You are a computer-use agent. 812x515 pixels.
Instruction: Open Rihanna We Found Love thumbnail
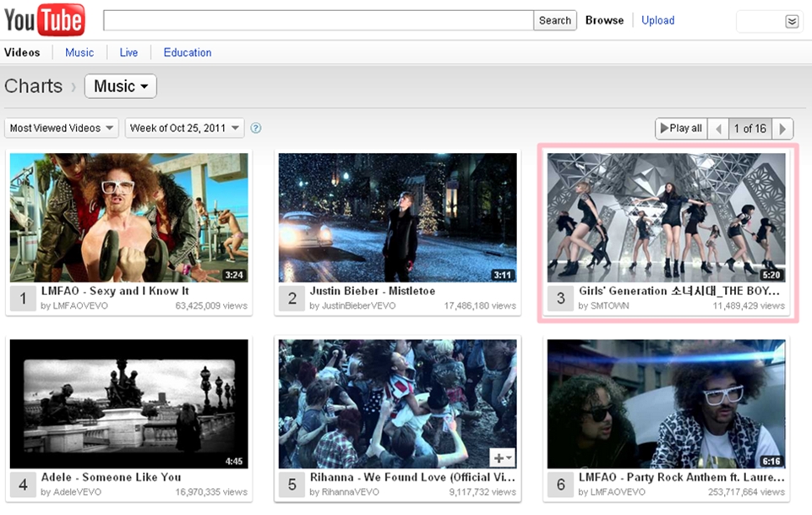[x=398, y=404]
